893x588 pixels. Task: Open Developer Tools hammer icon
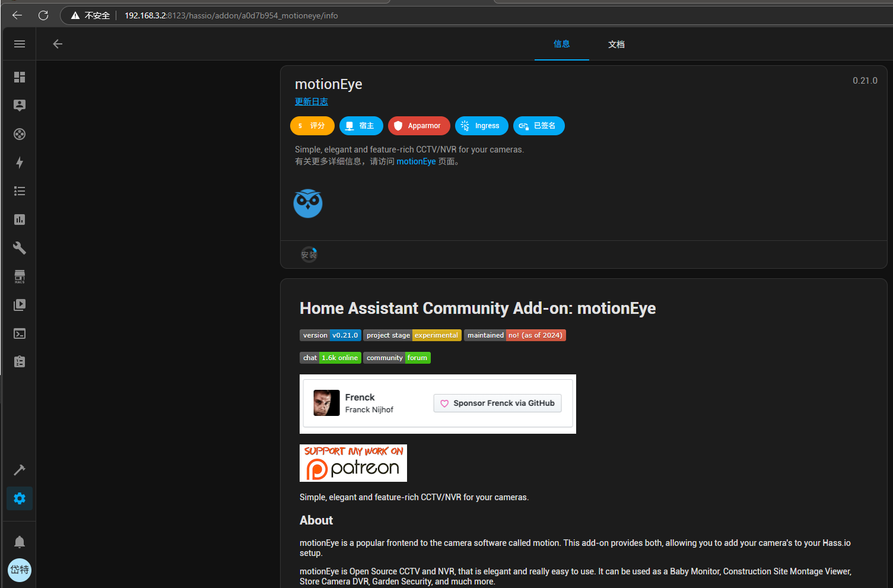[20, 470]
